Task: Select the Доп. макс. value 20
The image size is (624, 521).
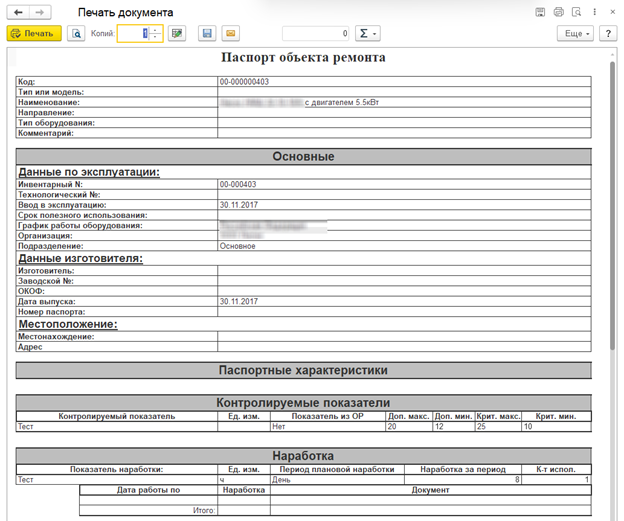Action: click(409, 426)
